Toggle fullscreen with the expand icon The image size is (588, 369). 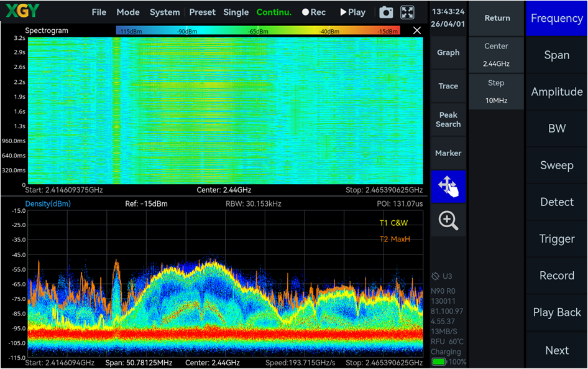407,12
